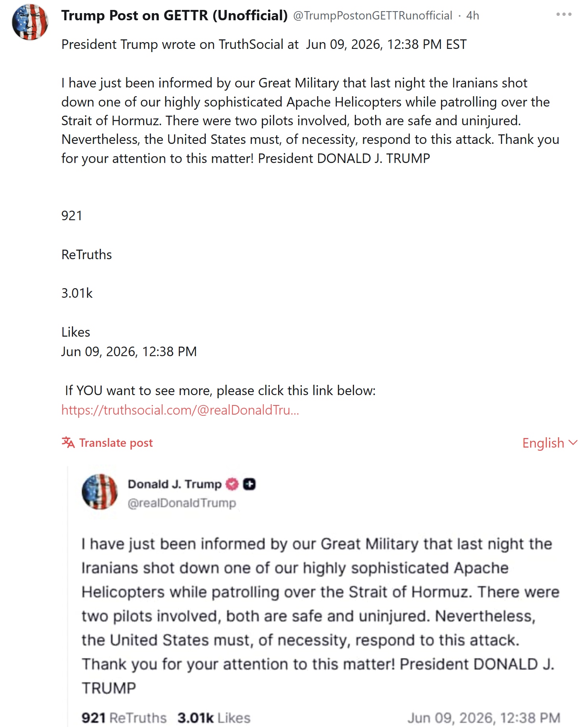Click the poster's profile avatar at top
588x727 pixels.
(x=30, y=22)
